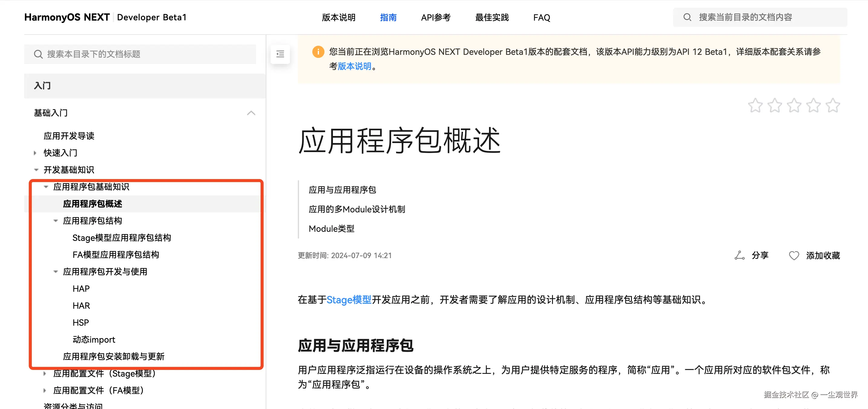Viewport: 868px width, 409px height.
Task: Rate the article one star
Action: pyautogui.click(x=755, y=105)
